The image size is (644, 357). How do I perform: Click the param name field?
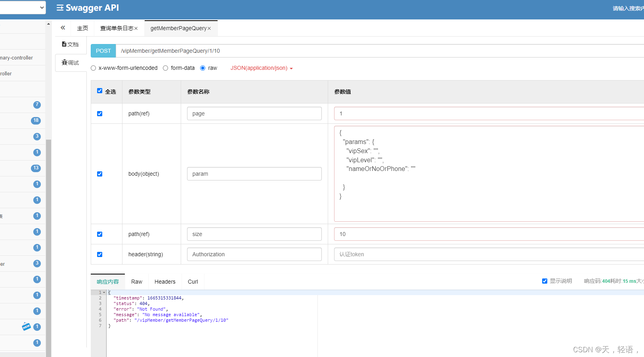click(x=254, y=174)
